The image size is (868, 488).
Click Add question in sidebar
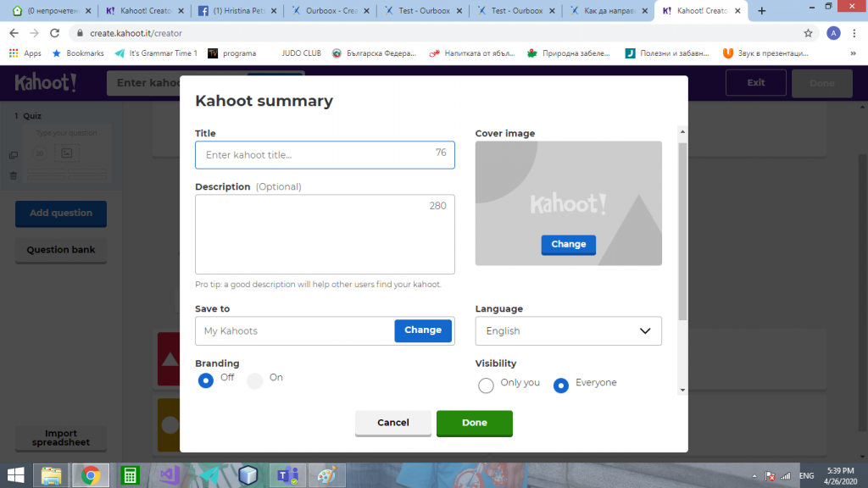[61, 213]
